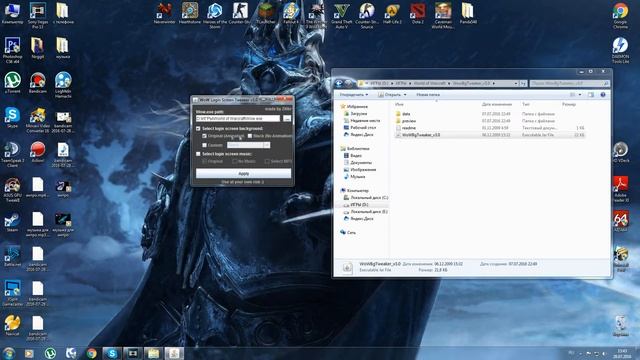Select the Original music checkbox
640x360 pixels.
(x=204, y=162)
